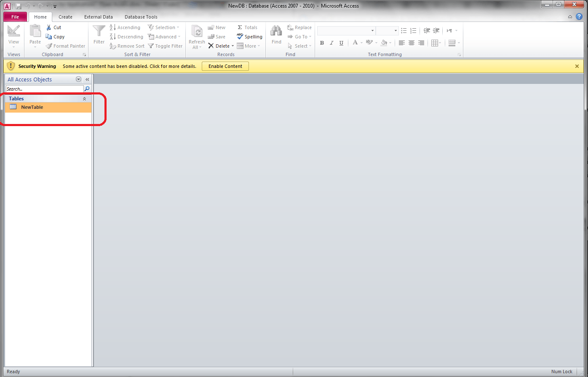
Task: Sort Descending using the Z-A button
Action: [126, 37]
